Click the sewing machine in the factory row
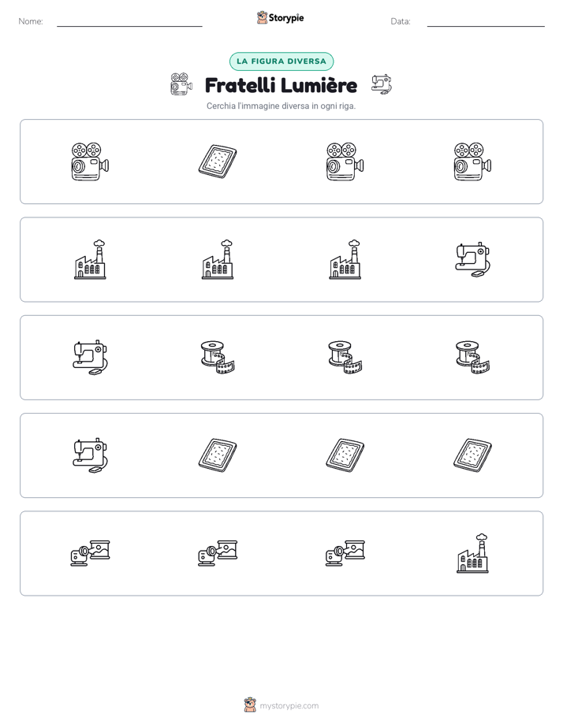Screen dimensions: 563x728 (472, 259)
